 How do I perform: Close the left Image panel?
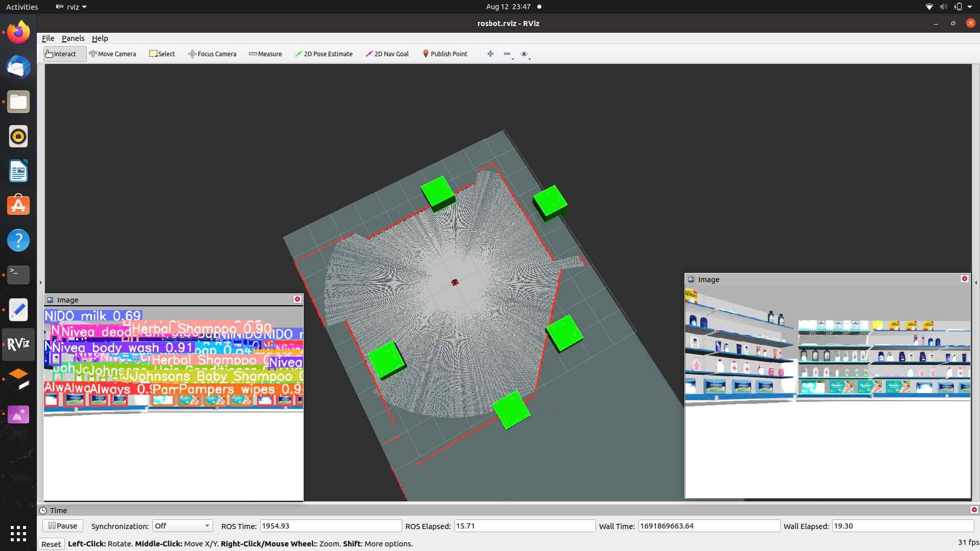pos(297,299)
